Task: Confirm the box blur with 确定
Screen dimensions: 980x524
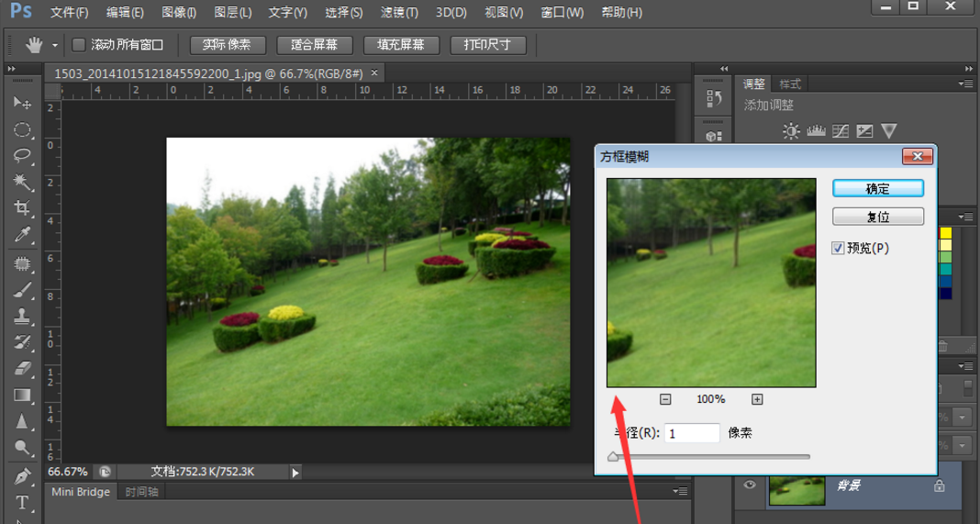Action: click(x=877, y=188)
